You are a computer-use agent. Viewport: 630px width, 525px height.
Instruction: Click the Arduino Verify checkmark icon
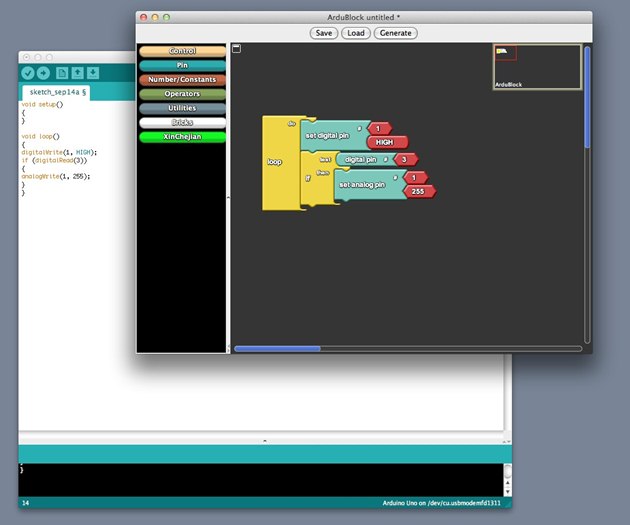(28, 73)
